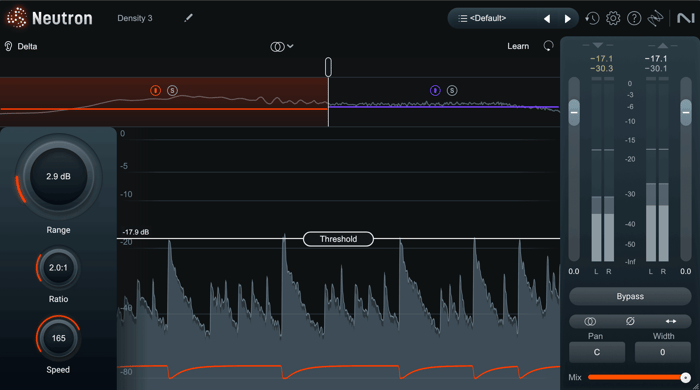This screenshot has height=390, width=700.
Task: Bypass the orange low band power button
Action: coord(155,91)
